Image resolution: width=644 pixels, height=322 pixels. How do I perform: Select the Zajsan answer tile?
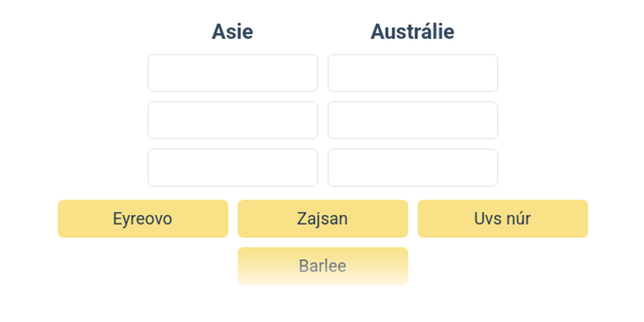pyautogui.click(x=322, y=219)
